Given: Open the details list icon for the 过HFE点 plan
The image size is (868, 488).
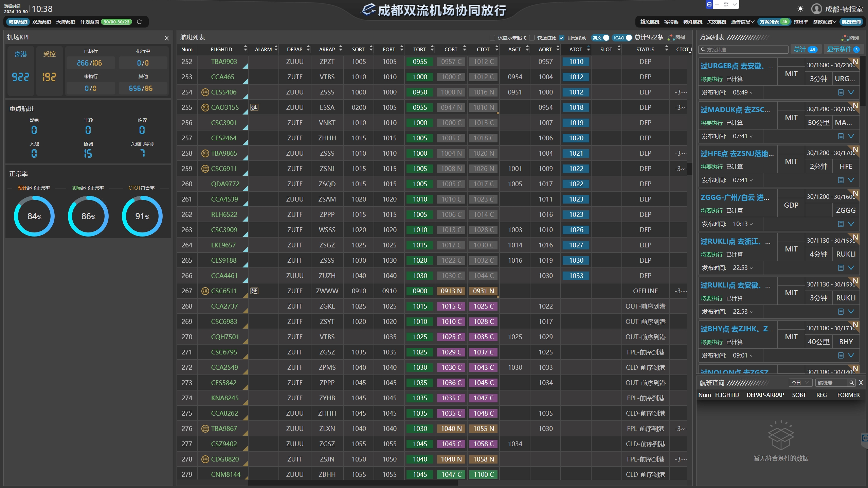Looking at the screenshot, I should (x=841, y=180).
